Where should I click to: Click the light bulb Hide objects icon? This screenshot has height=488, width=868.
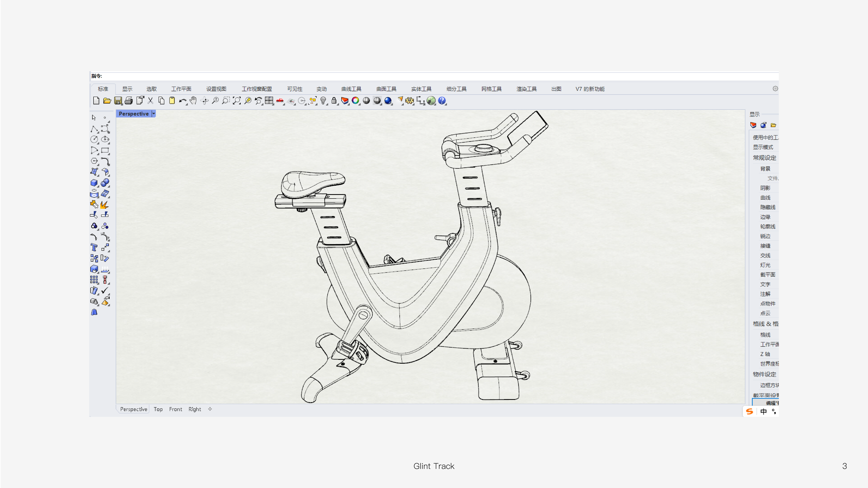(323, 101)
